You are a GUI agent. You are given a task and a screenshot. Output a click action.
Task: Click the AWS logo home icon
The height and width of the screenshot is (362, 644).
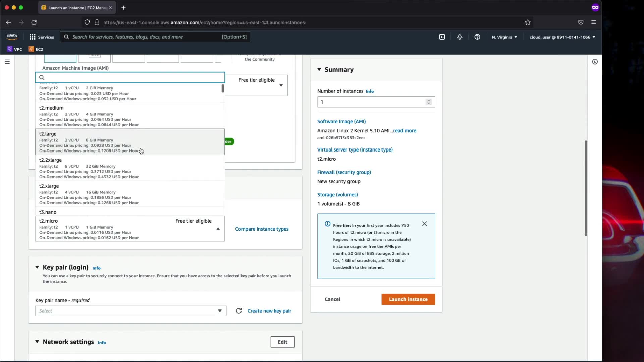pos(12,37)
